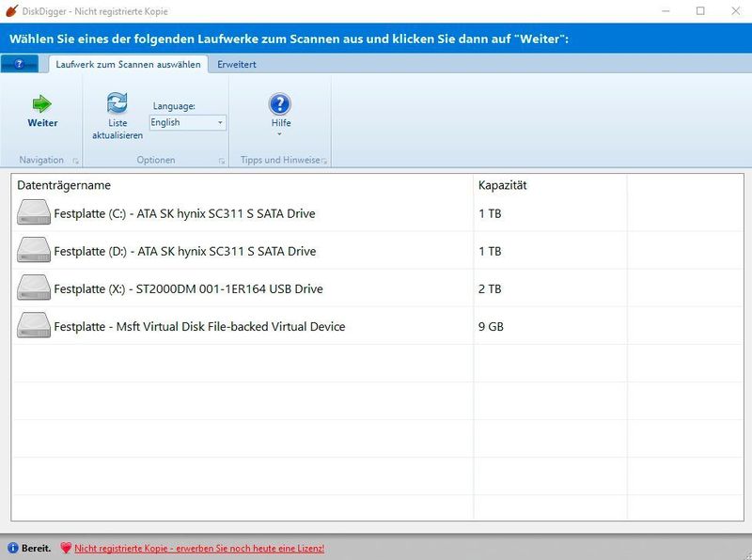The image size is (752, 560).
Task: Click the question mark icon beside the tab bar
Action: tap(21, 64)
